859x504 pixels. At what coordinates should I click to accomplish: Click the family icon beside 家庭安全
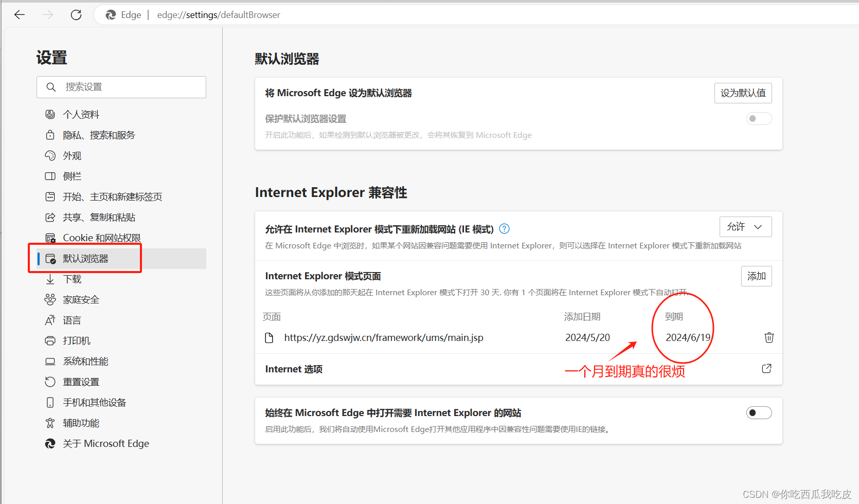pos(50,299)
